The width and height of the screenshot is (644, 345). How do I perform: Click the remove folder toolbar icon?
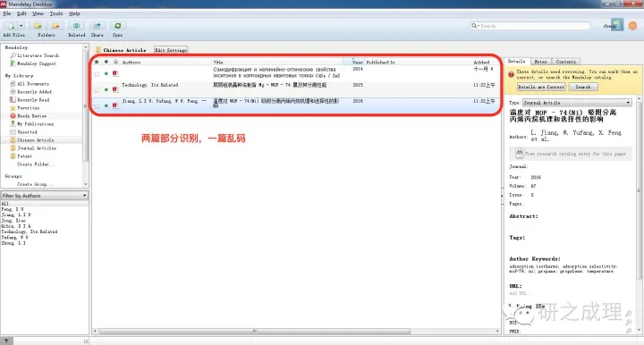click(55, 26)
